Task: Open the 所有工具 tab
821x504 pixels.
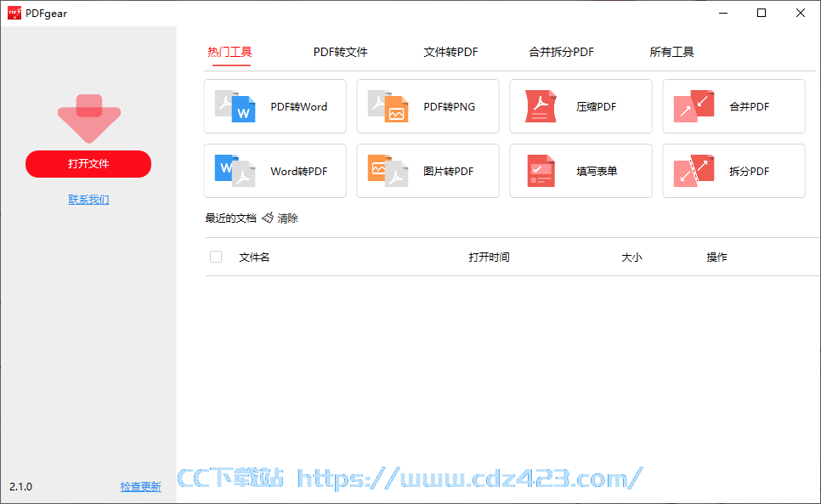Action: pos(671,52)
